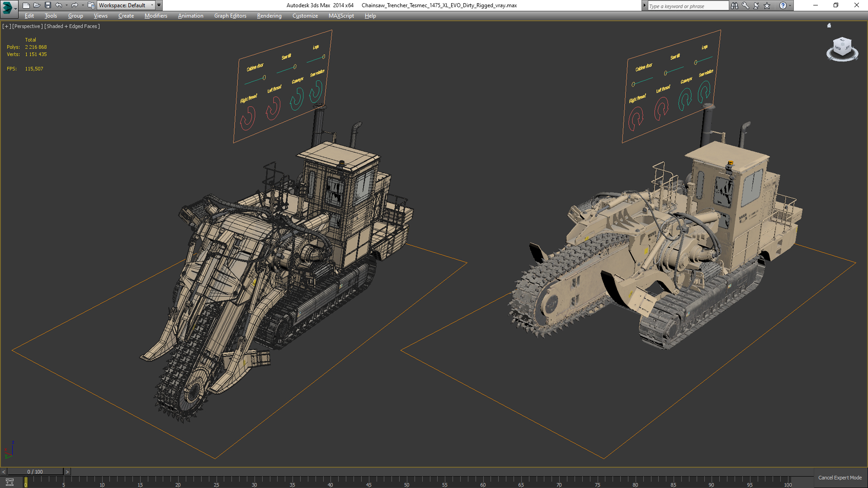Click the next frame arrow on time slider
This screenshot has width=868, height=488.
click(x=67, y=472)
